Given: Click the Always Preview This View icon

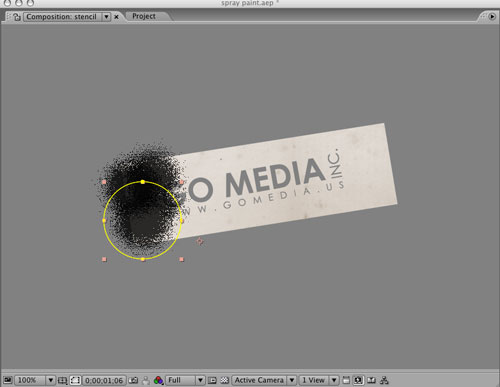Looking at the screenshot, I should point(8,380).
